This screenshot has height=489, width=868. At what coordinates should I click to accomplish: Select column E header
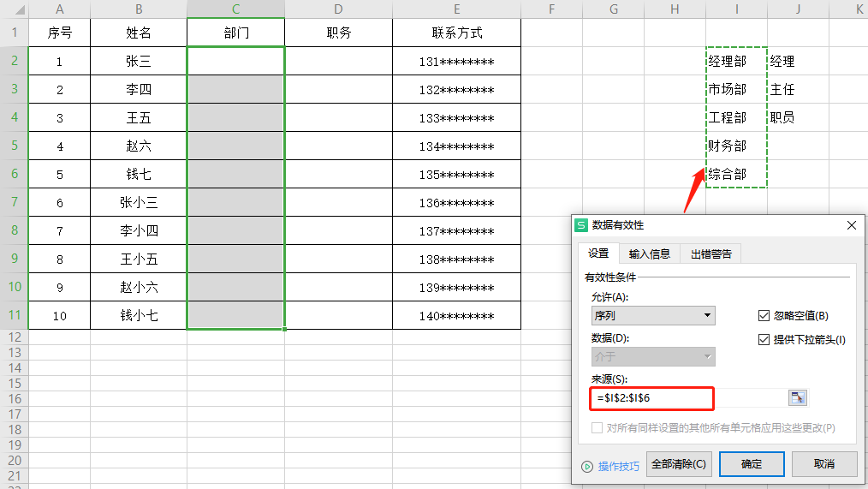click(457, 9)
